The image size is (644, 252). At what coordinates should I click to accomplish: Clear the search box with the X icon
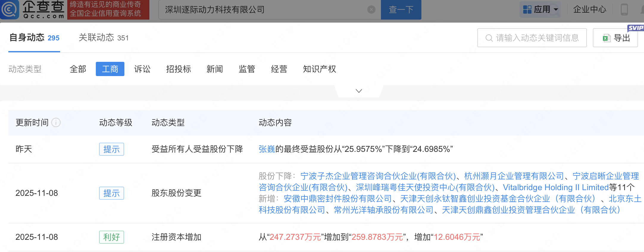371,10
